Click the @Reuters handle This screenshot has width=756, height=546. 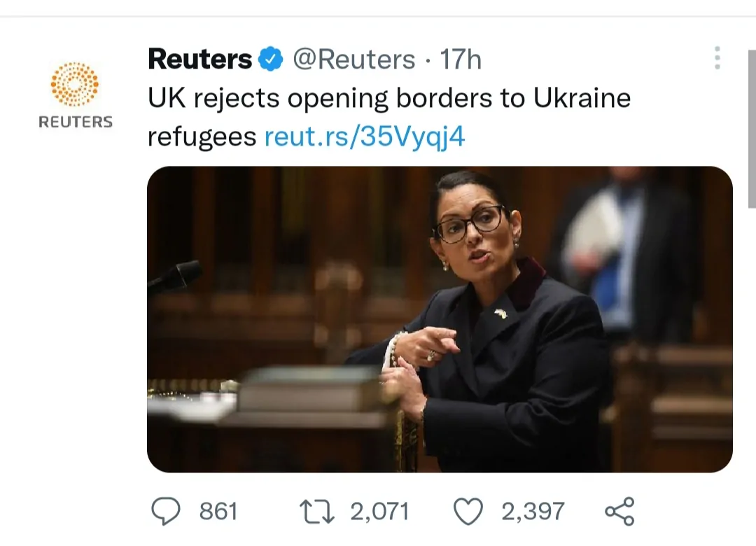(x=353, y=60)
